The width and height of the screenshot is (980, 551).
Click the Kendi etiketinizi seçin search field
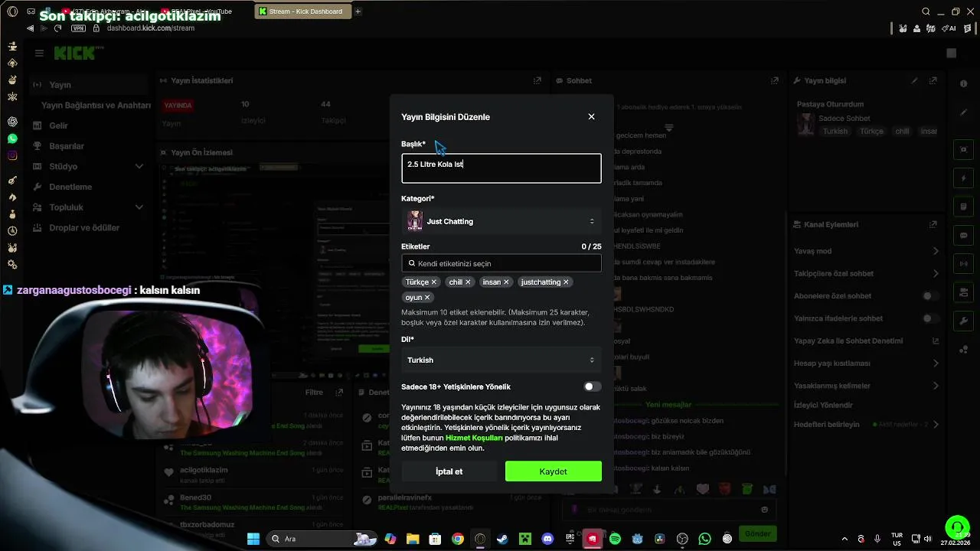pyautogui.click(x=501, y=263)
